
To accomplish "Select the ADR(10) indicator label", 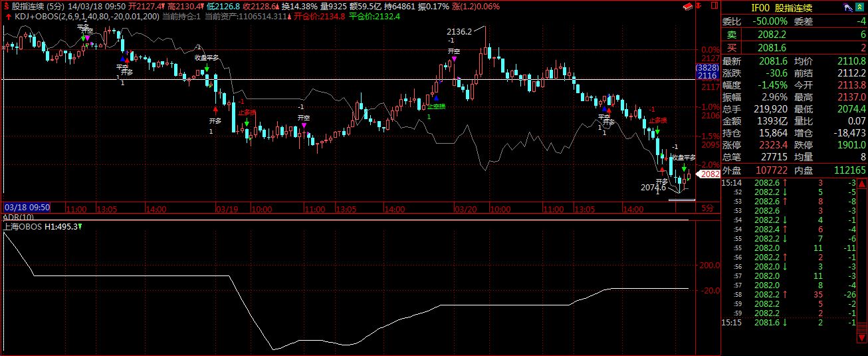I will [18, 218].
